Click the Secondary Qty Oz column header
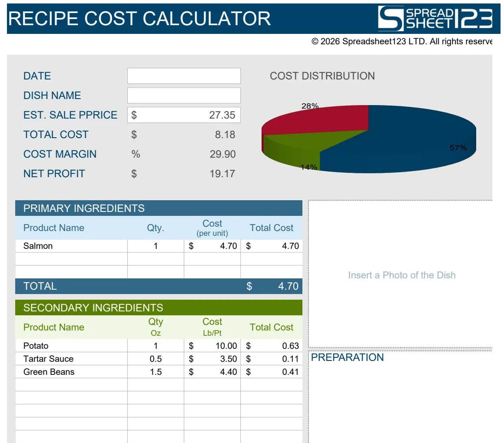This screenshot has height=443, width=504. pyautogui.click(x=156, y=327)
